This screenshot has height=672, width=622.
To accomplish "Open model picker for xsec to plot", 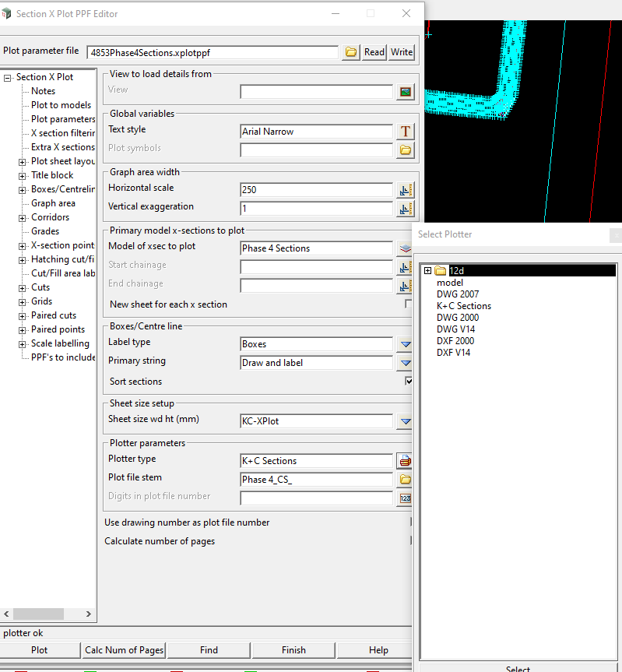I will point(404,248).
